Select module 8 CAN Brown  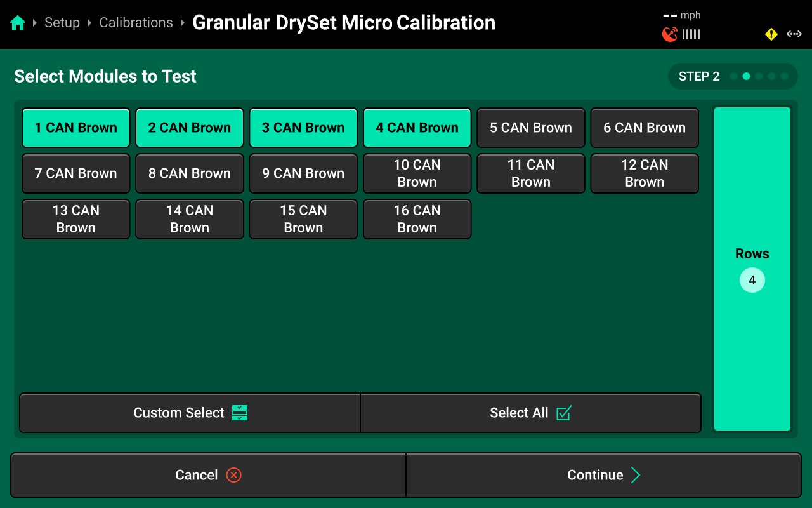(x=190, y=173)
